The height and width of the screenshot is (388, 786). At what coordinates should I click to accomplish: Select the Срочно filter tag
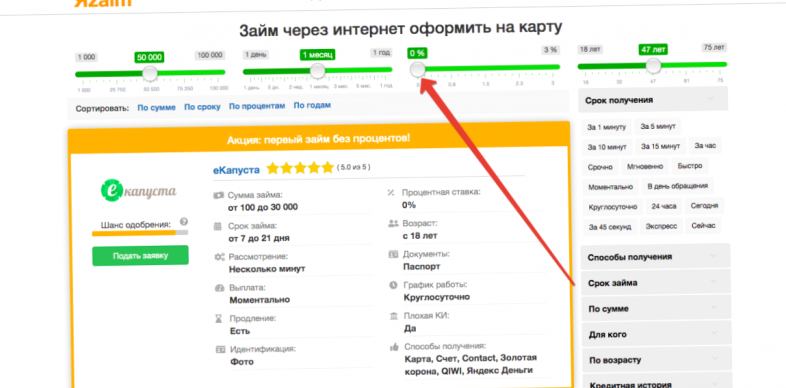click(601, 167)
